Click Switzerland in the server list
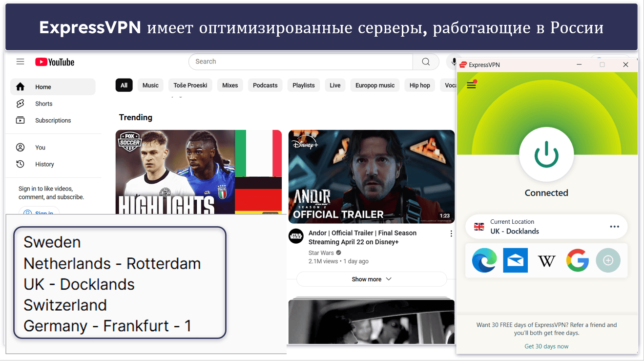This screenshot has width=644, height=361. (x=65, y=305)
